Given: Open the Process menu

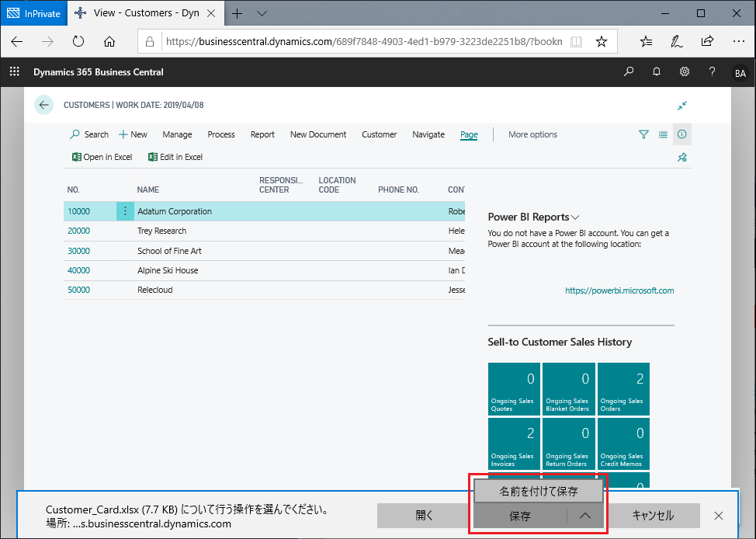Looking at the screenshot, I should click(220, 134).
